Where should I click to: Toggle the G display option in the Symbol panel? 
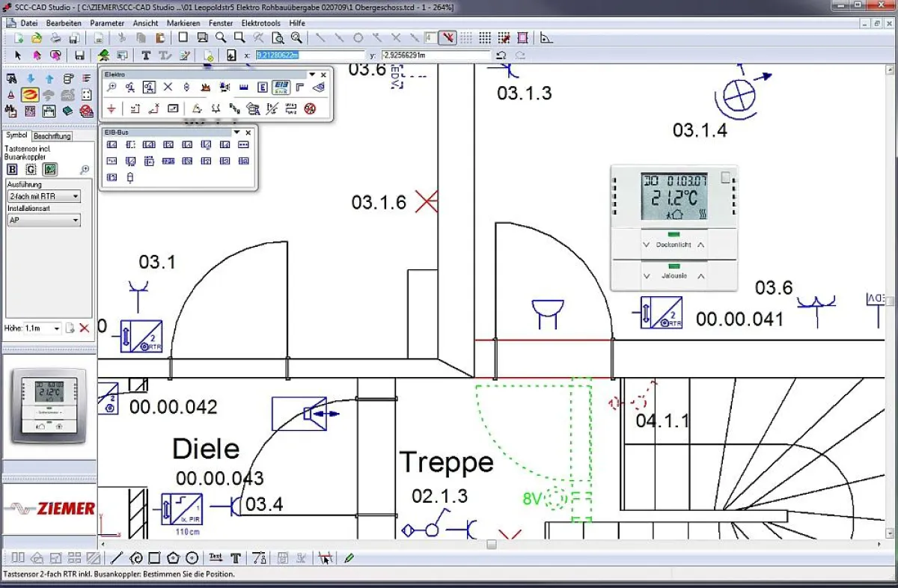pos(30,169)
